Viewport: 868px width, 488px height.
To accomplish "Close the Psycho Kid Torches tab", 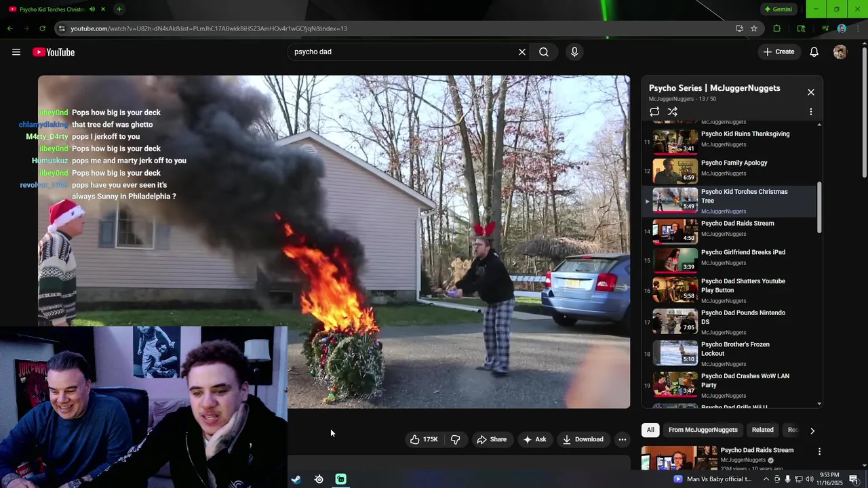I will click(x=103, y=9).
